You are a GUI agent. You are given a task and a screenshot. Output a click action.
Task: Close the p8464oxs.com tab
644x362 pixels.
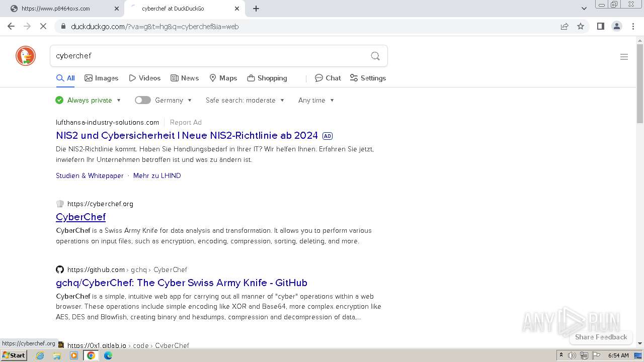(117, 9)
